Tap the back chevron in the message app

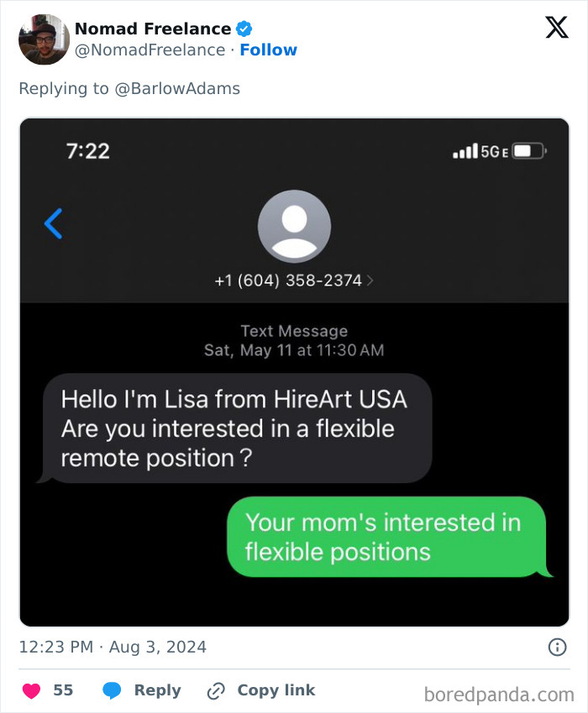coord(52,224)
